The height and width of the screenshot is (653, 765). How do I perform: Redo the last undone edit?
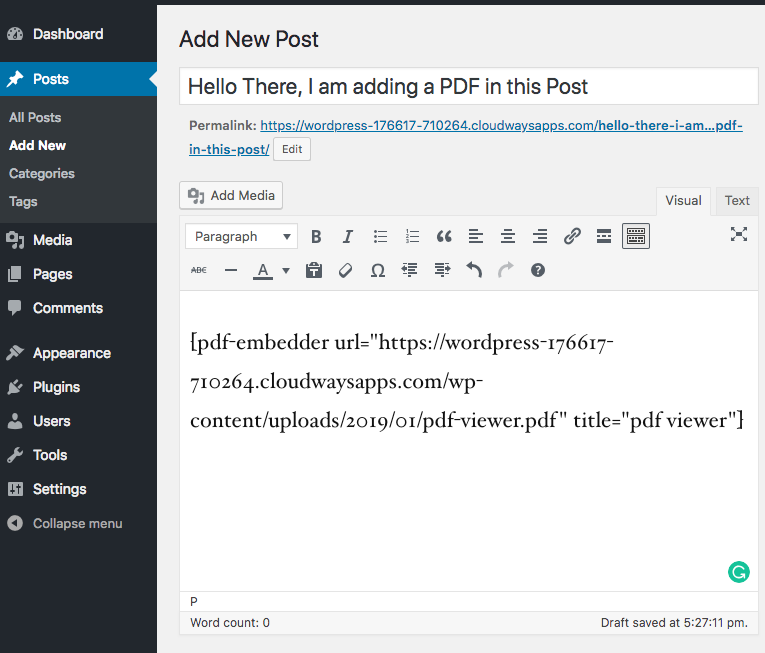[506, 270]
